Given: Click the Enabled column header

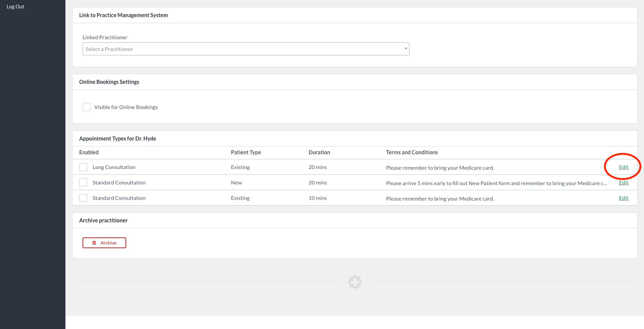Looking at the screenshot, I should pyautogui.click(x=89, y=152).
